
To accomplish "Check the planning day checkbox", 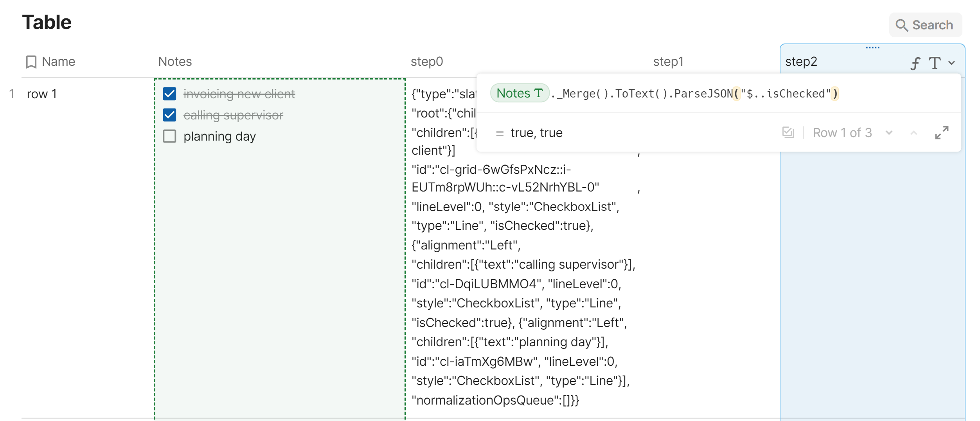I will 170,136.
